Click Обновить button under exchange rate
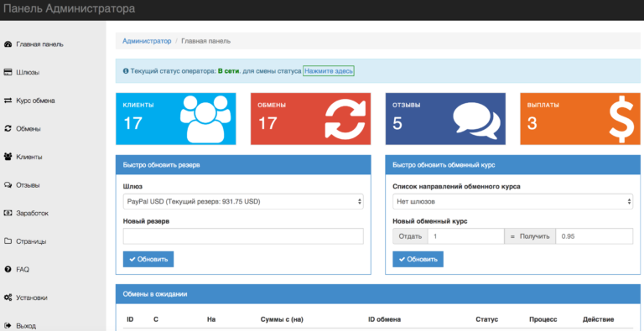Image resolution: width=644 pixels, height=331 pixels. pyautogui.click(x=418, y=259)
